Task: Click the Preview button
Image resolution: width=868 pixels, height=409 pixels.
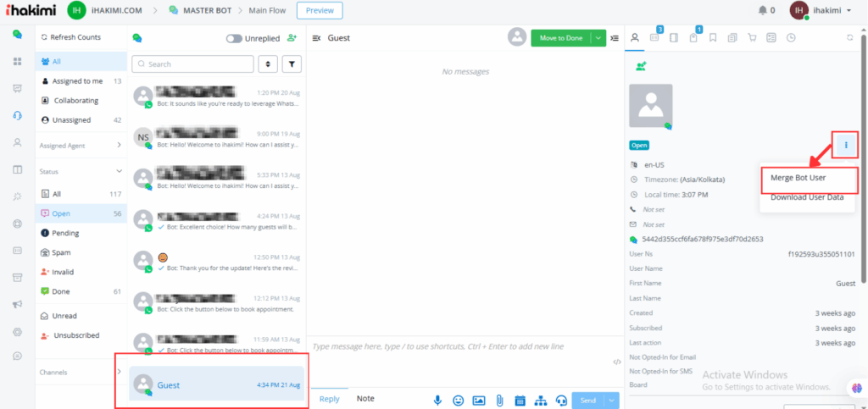Action: (x=320, y=10)
